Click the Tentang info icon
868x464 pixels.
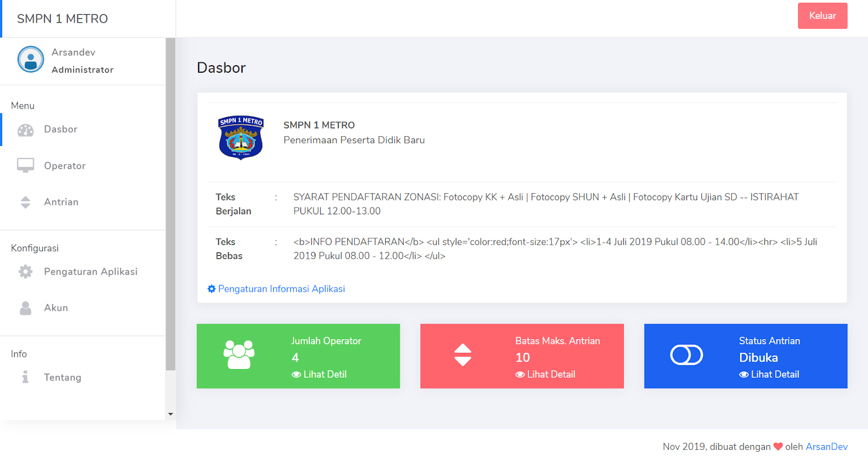[25, 377]
